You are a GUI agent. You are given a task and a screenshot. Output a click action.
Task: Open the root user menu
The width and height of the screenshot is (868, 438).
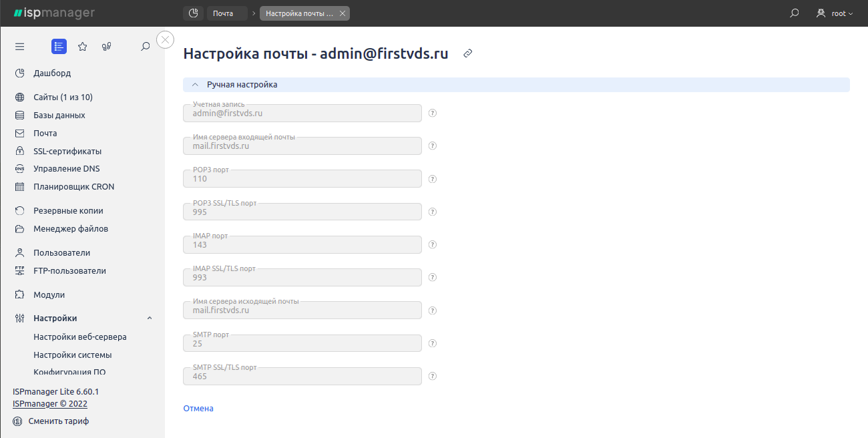pos(835,13)
